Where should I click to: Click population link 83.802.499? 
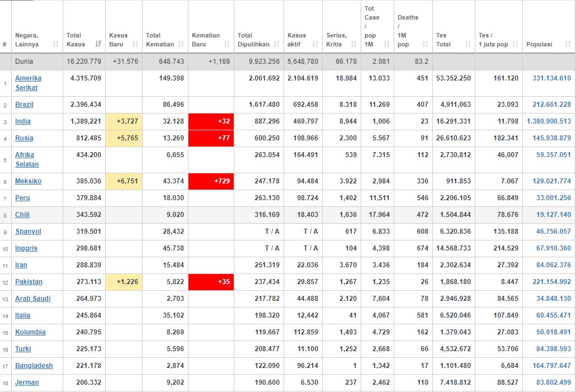tap(554, 382)
